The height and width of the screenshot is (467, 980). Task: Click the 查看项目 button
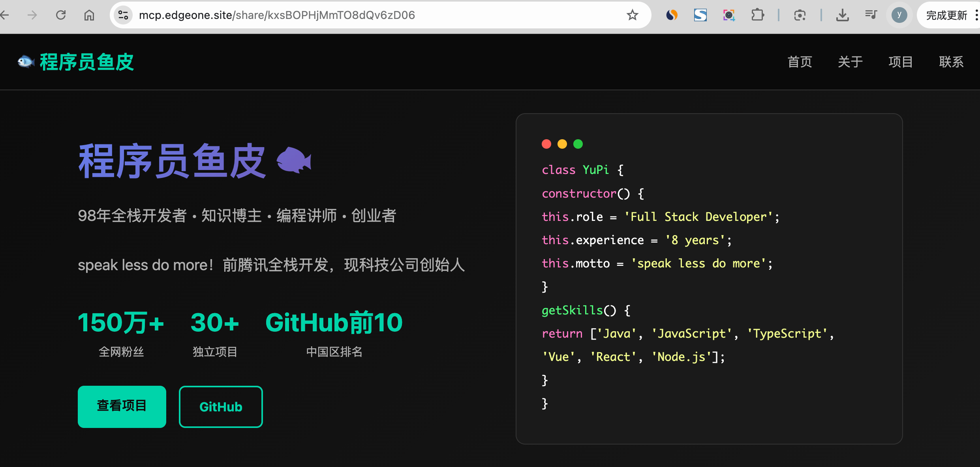click(x=122, y=406)
